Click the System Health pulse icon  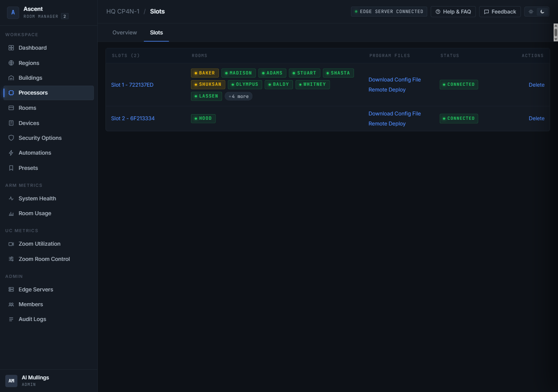(x=11, y=199)
